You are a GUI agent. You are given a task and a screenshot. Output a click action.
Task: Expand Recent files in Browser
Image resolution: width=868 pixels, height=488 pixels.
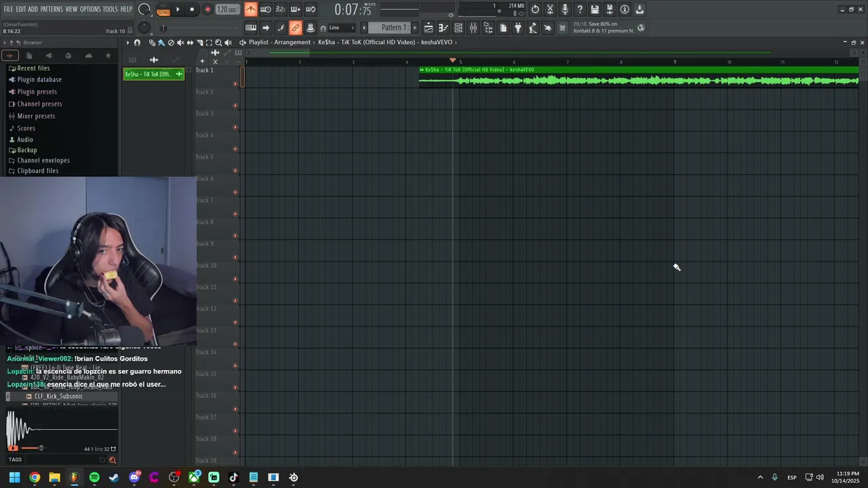pyautogui.click(x=33, y=68)
